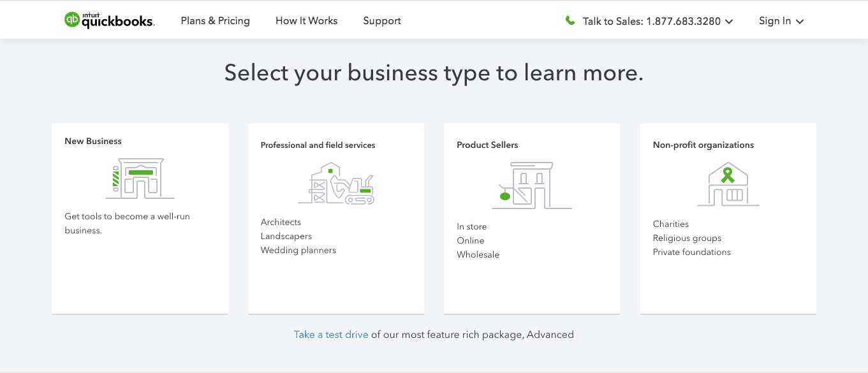This screenshot has height=373, width=868.
Task: Select Professional and field services heading
Action: tap(318, 145)
